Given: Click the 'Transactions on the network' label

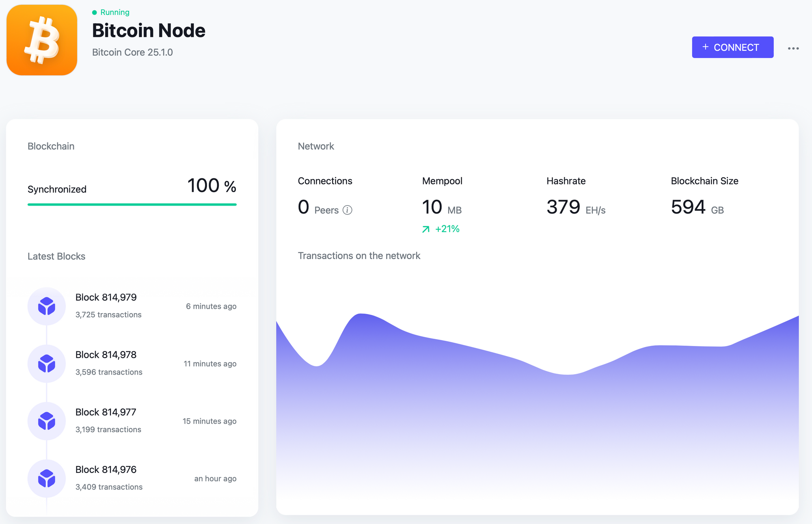Looking at the screenshot, I should [x=359, y=256].
